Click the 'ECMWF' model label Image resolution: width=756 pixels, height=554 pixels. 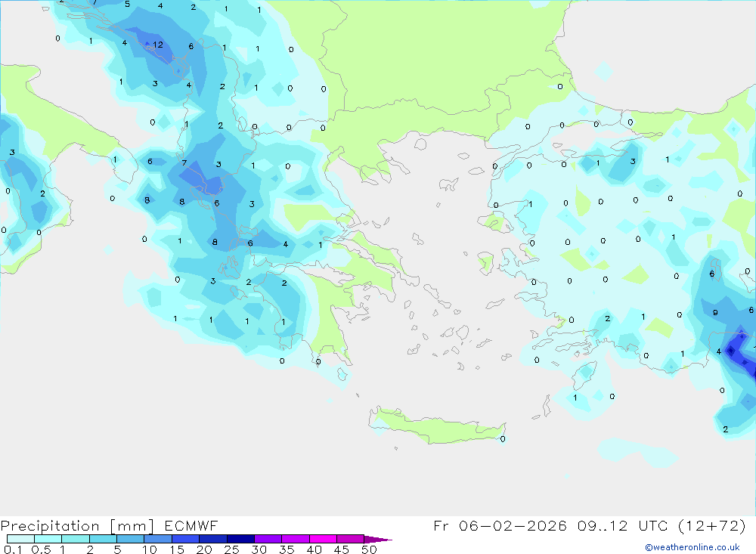(x=191, y=526)
